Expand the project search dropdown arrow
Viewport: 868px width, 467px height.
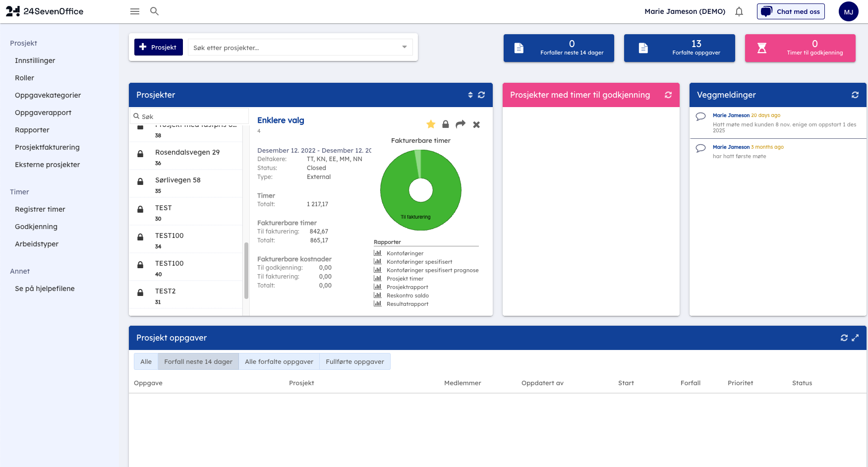(405, 48)
